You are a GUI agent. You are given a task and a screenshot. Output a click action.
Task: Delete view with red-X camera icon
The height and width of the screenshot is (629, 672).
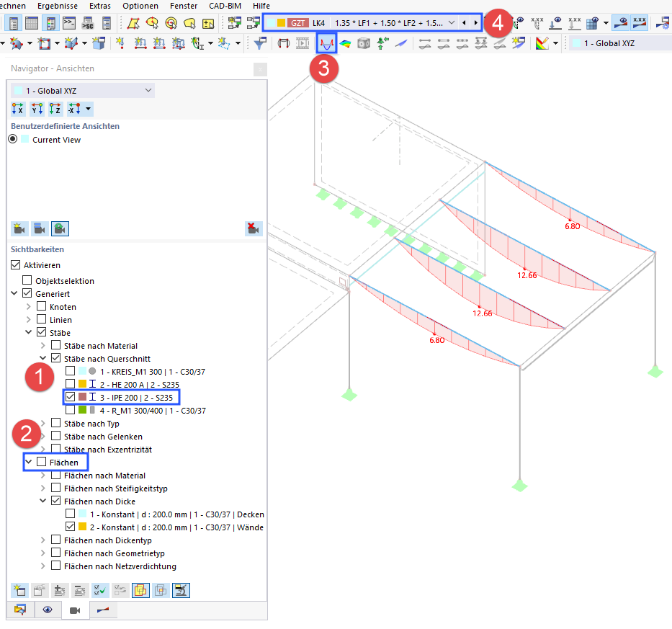click(254, 228)
